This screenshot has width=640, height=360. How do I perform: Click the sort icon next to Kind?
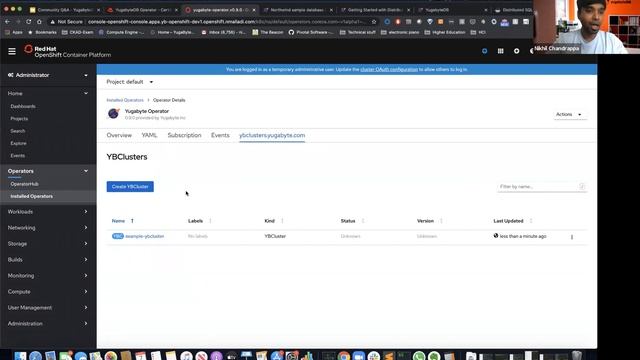pyautogui.click(x=282, y=221)
